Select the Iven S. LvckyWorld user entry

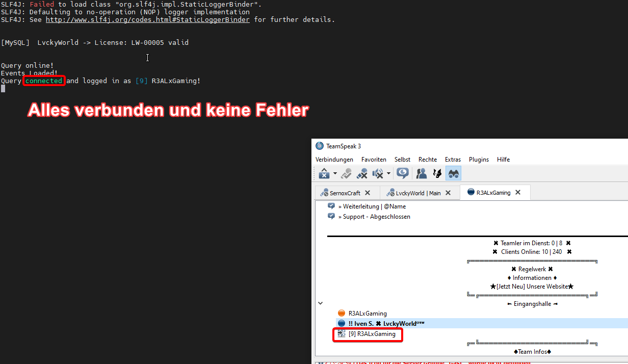coord(386,323)
